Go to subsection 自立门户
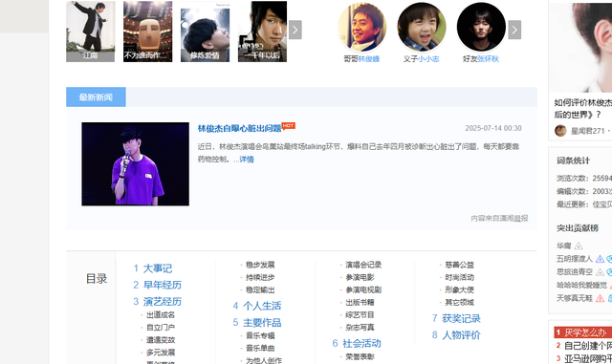Screen dimensions: 612x364 pyautogui.click(x=161, y=328)
